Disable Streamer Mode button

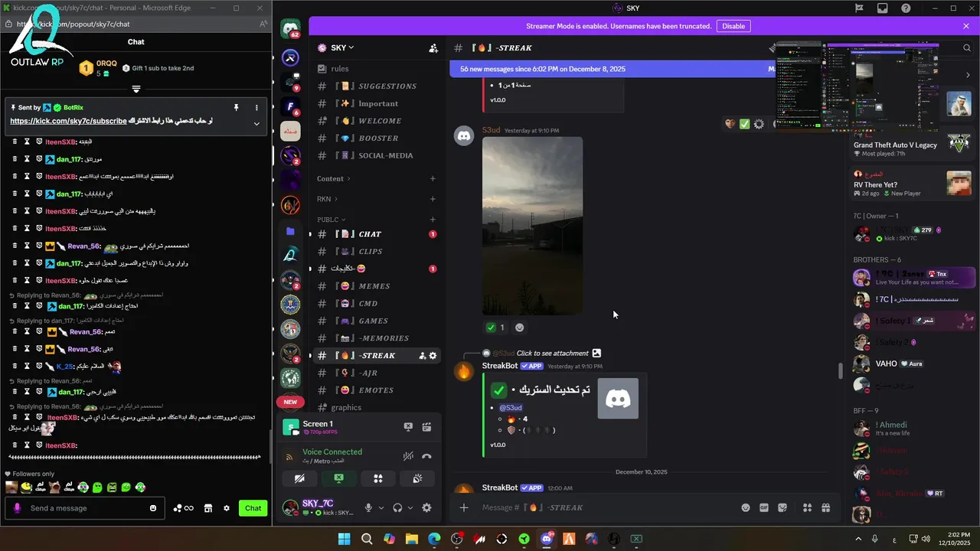tap(733, 26)
